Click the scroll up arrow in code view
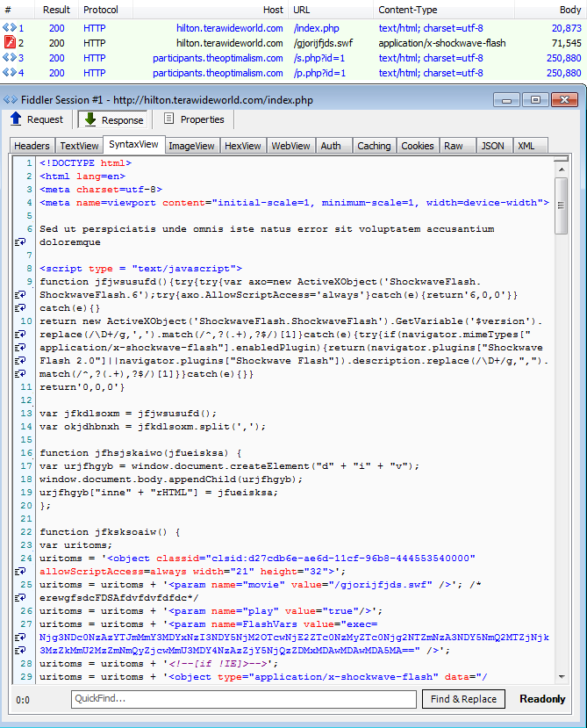 562,170
